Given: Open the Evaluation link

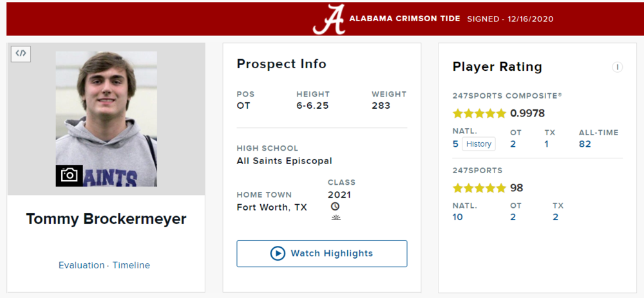Looking at the screenshot, I should pos(81,265).
